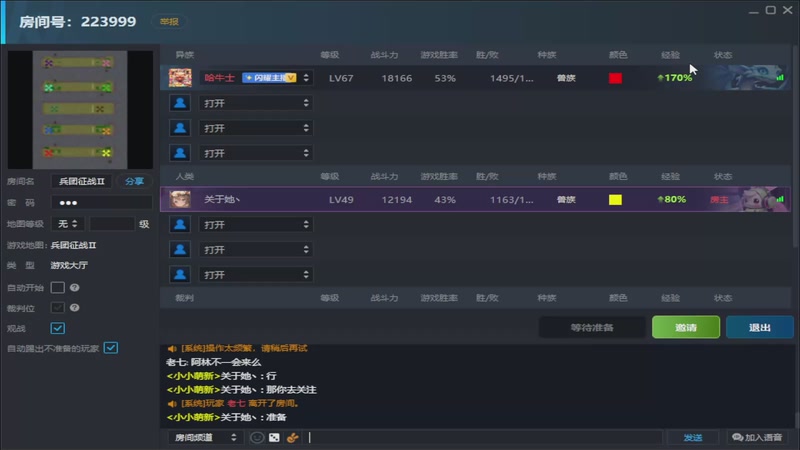The height and width of the screenshot is (450, 800).
Task: Click the LV67 level cell
Action: click(341, 78)
